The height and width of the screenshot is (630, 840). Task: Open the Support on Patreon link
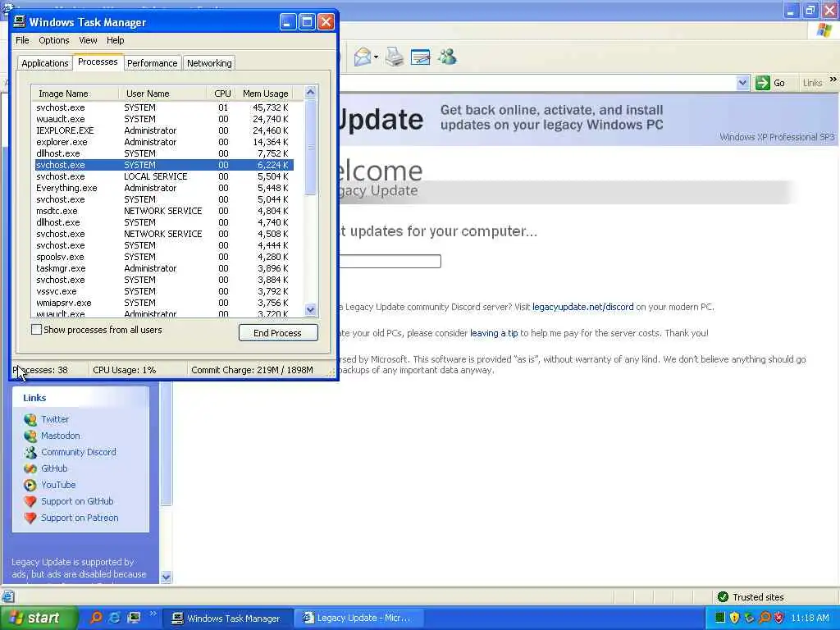point(80,518)
